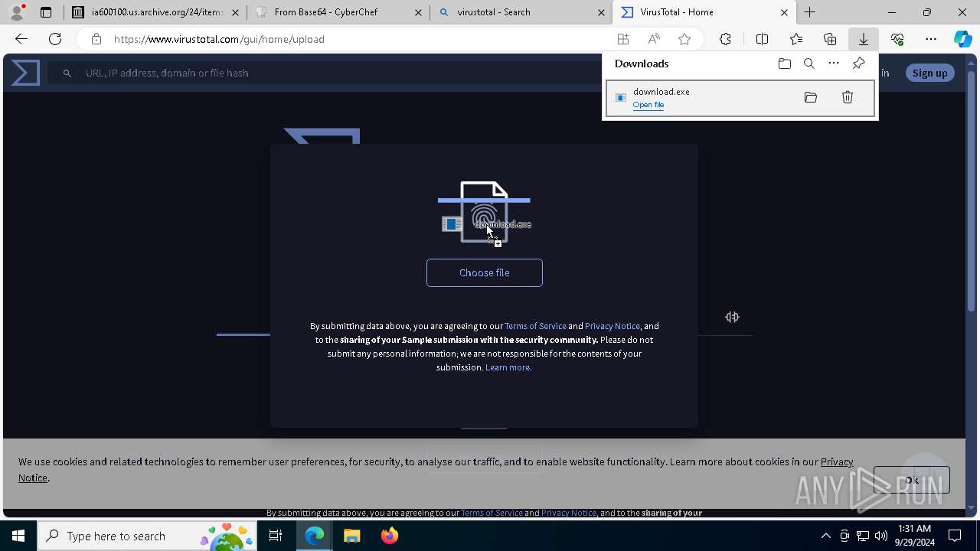Delete download.exe from downloads list
980x551 pixels.
click(848, 97)
